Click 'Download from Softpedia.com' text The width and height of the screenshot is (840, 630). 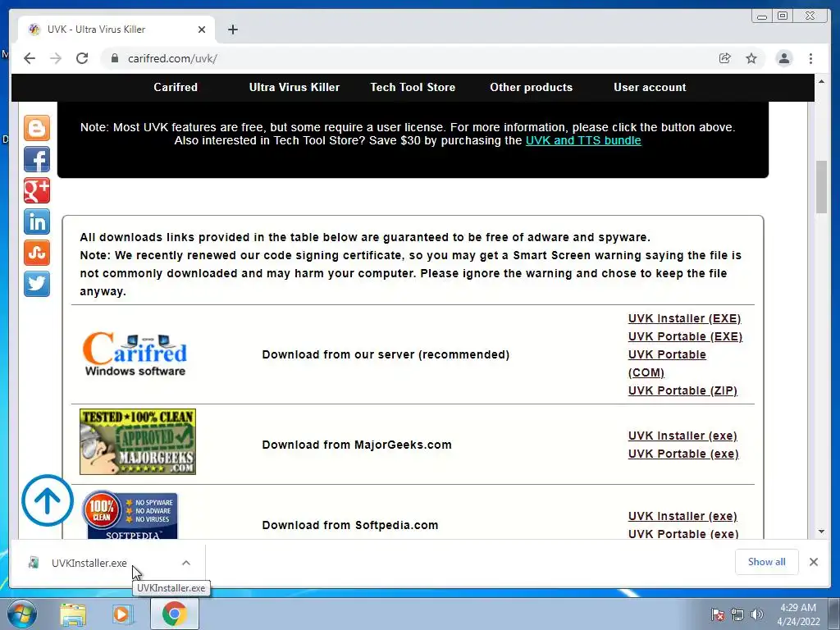pyautogui.click(x=349, y=525)
